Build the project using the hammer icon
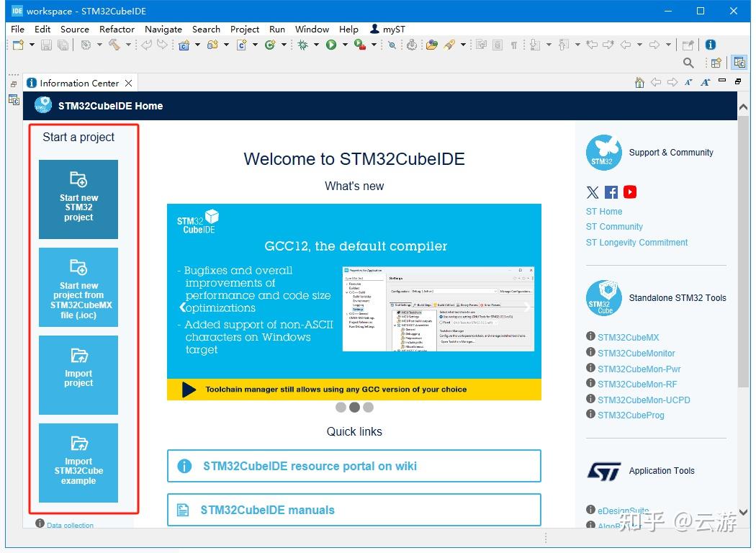Image resolution: width=756 pixels, height=553 pixels. pyautogui.click(x=116, y=45)
